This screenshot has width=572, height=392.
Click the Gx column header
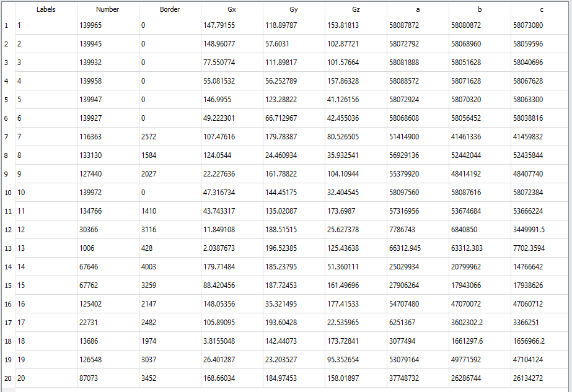232,10
